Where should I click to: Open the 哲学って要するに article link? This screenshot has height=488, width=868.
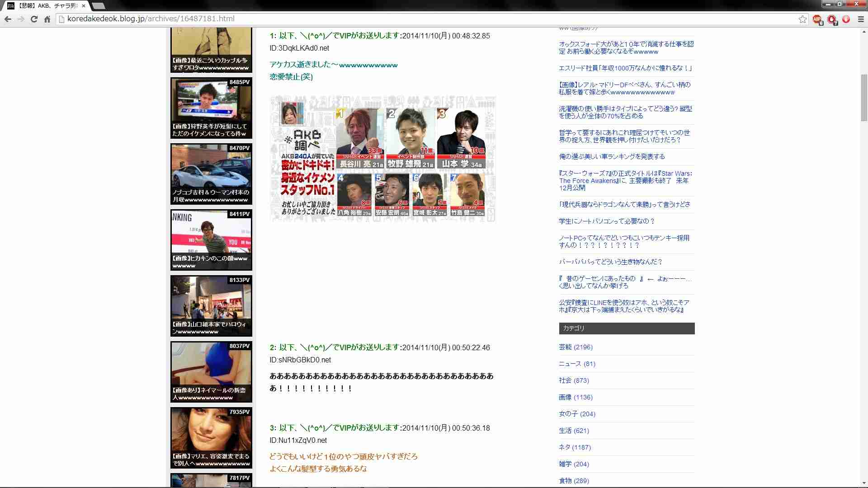pyautogui.click(x=624, y=136)
